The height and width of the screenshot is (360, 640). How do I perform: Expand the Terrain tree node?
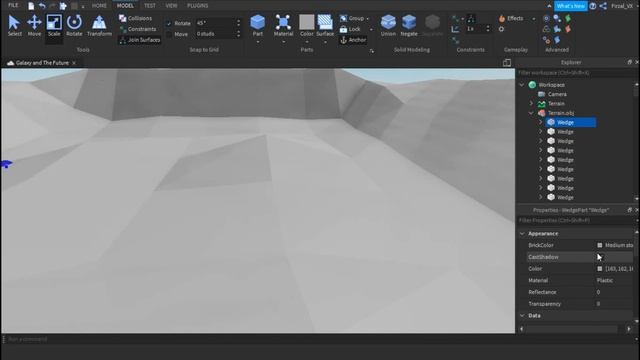[x=531, y=104]
